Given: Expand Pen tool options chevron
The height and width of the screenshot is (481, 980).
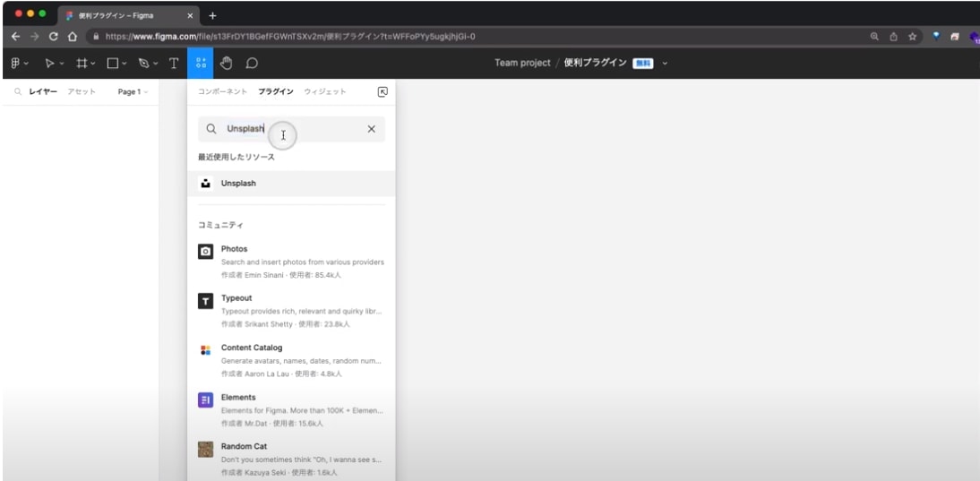Looking at the screenshot, I should (156, 64).
